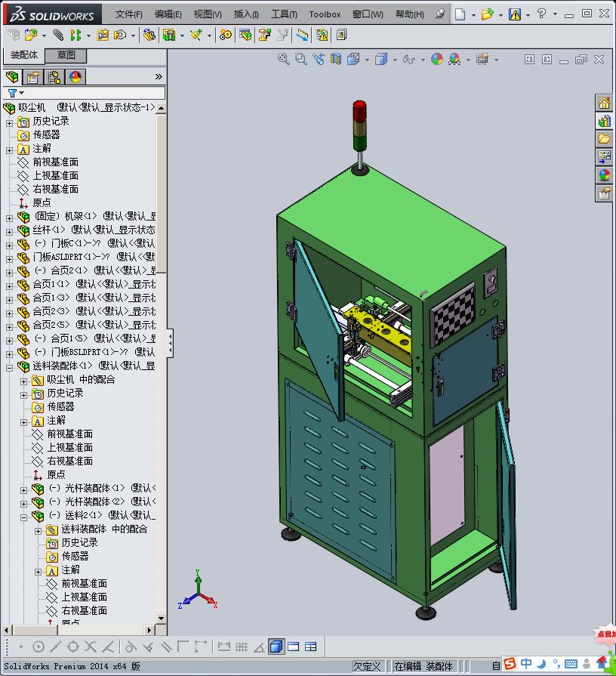616x676 pixels.
Task: Toggle the highlighted shaded cube icon in sketch toolbar
Action: (x=276, y=647)
